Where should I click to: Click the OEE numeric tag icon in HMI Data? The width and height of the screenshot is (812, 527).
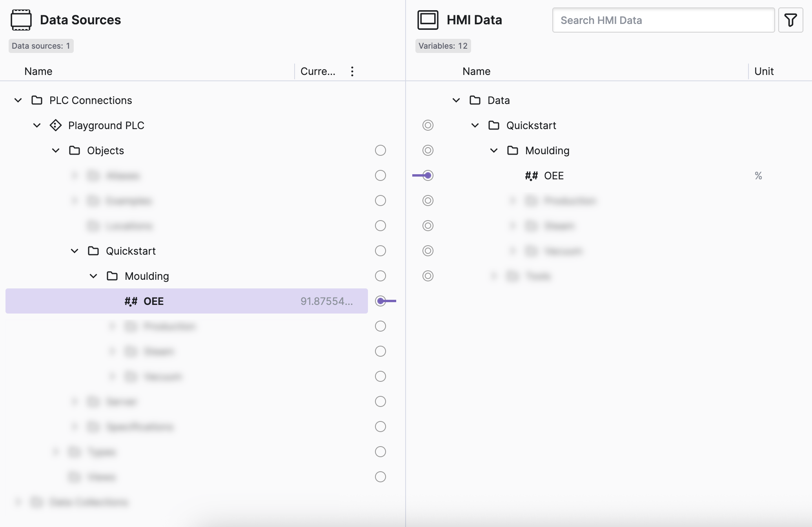532,176
